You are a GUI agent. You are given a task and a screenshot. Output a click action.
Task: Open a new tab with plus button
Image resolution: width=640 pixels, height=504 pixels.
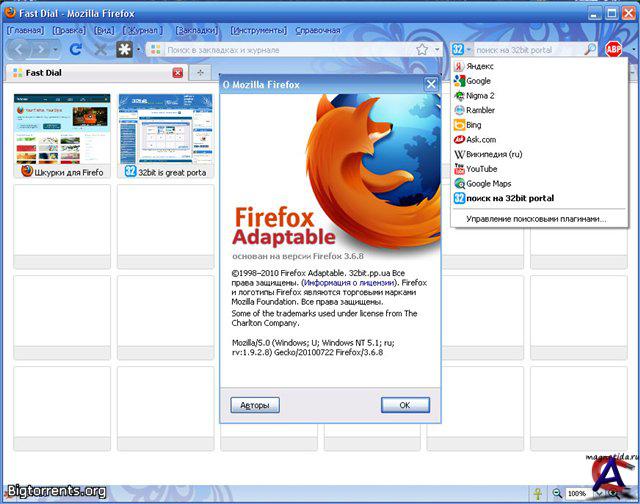tap(200, 73)
